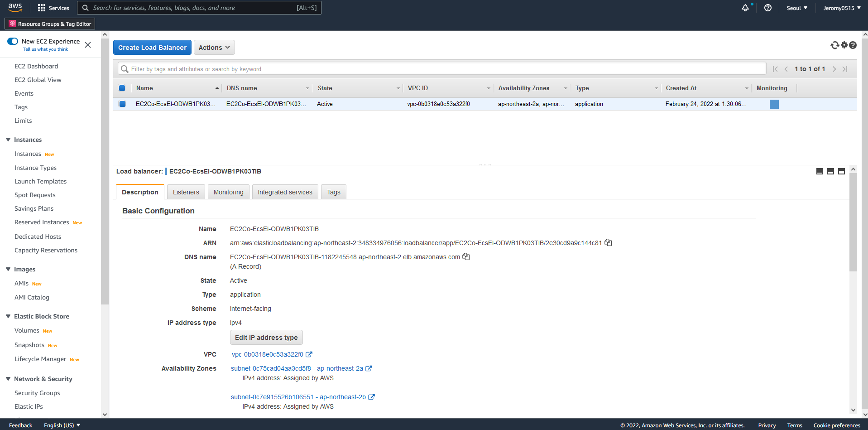Screen dimensions: 868x430
Task: Open Security Groups in sidebar
Action: pyautogui.click(x=37, y=393)
